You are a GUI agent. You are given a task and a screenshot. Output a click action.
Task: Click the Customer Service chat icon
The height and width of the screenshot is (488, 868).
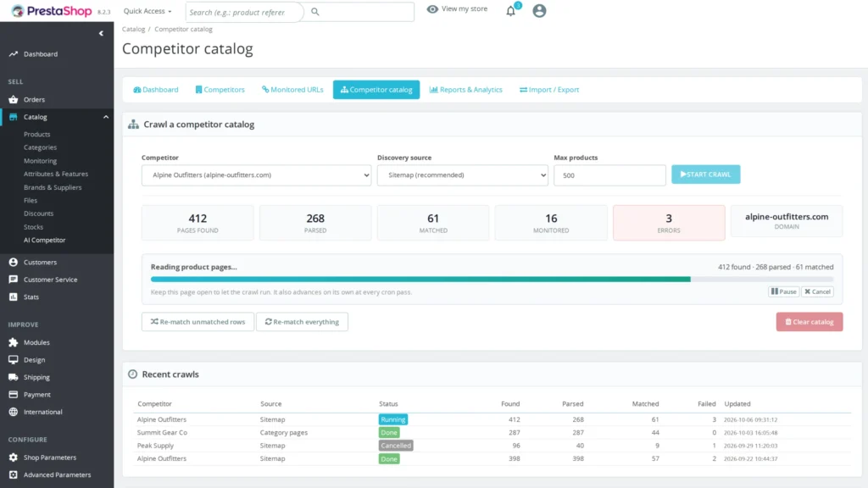[14, 280]
